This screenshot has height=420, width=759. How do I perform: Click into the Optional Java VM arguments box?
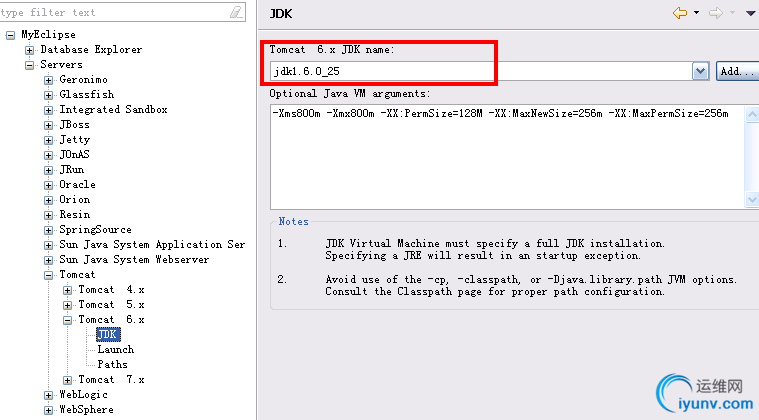point(507,157)
